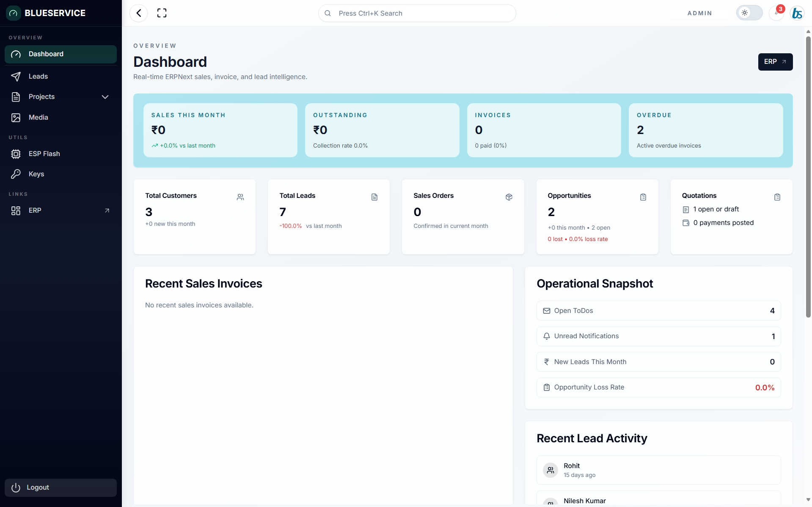Enter fullscreen with the expand icon
This screenshot has height=507, width=812.
(x=162, y=13)
